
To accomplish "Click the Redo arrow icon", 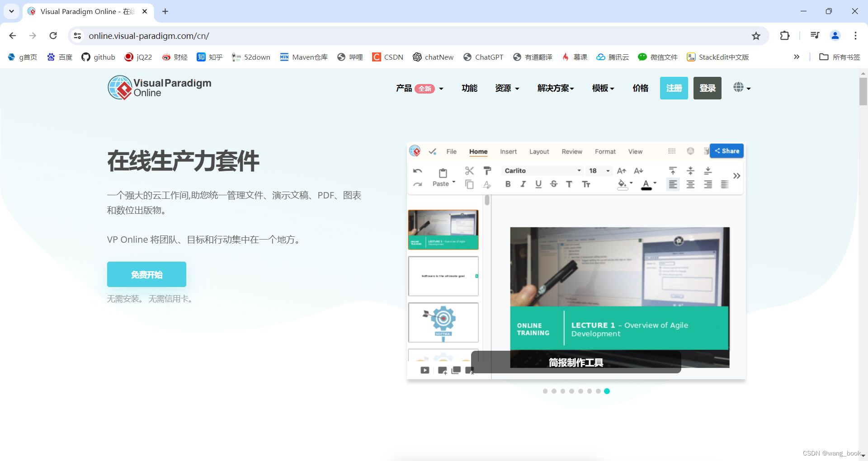I will pyautogui.click(x=417, y=184).
